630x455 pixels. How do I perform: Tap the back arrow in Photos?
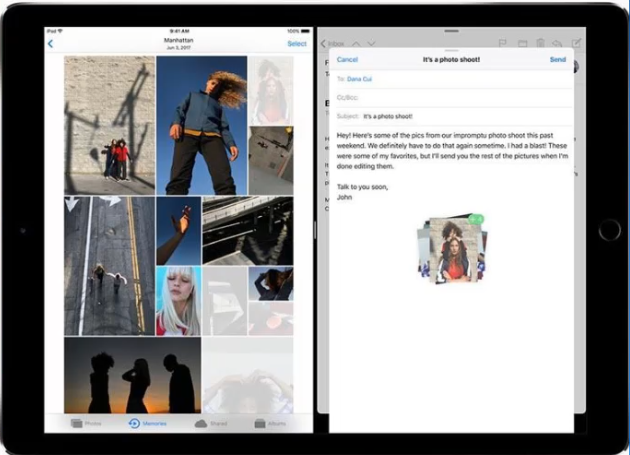(x=51, y=44)
